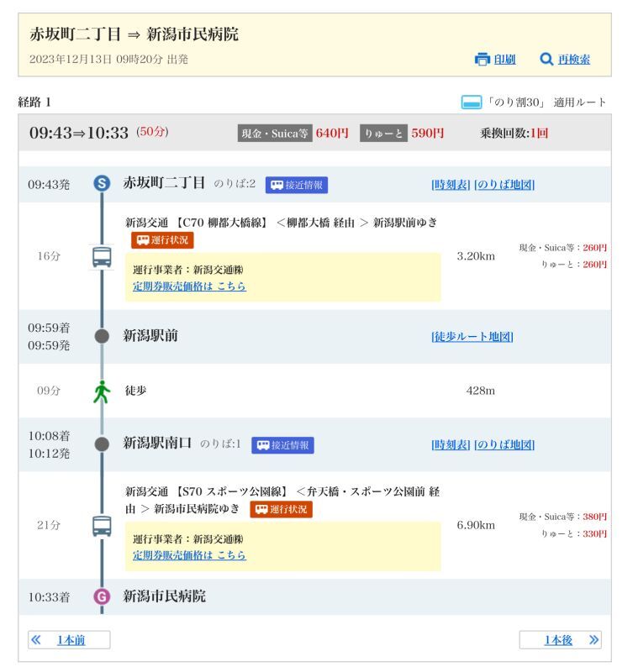Open 定期券販売価格 link under S70 route

tap(189, 555)
